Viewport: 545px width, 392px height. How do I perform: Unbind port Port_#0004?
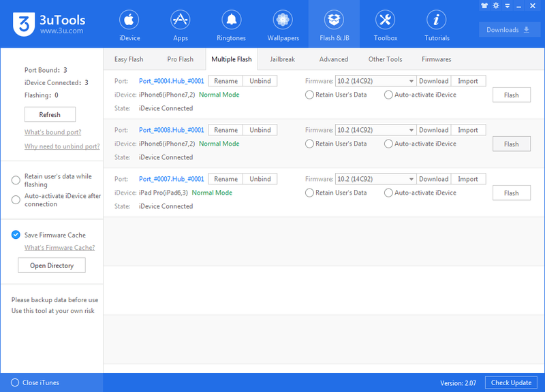260,81
